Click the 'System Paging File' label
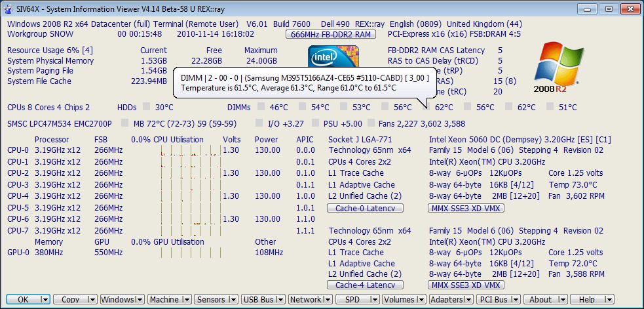This screenshot has width=644, height=309. (40, 71)
